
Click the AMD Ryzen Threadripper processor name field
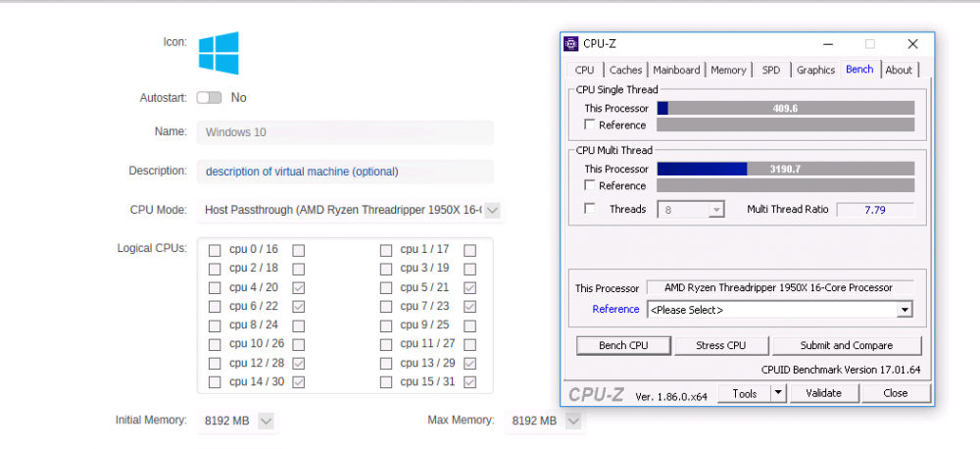point(779,287)
